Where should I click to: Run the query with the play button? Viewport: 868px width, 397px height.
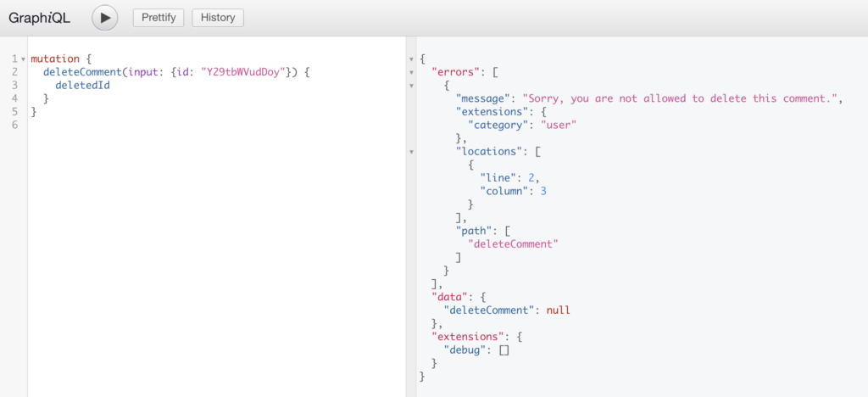tap(105, 18)
